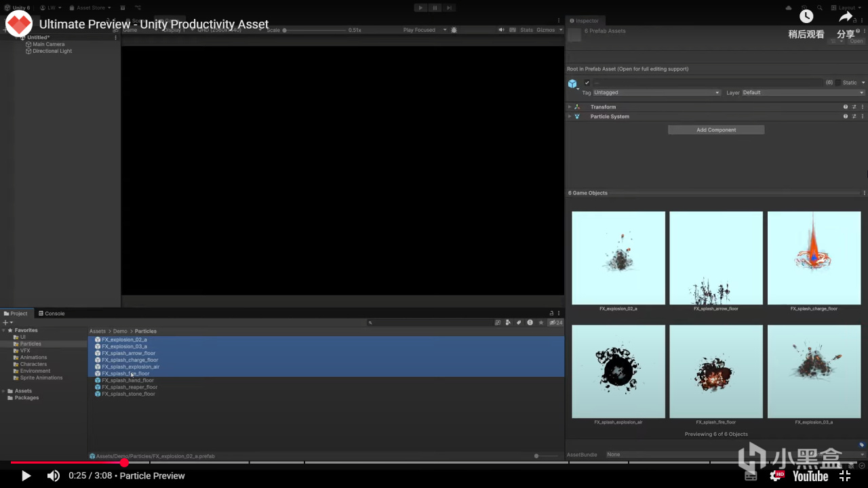
Task: Toggle YouTube subtitles button
Action: pyautogui.click(x=751, y=476)
